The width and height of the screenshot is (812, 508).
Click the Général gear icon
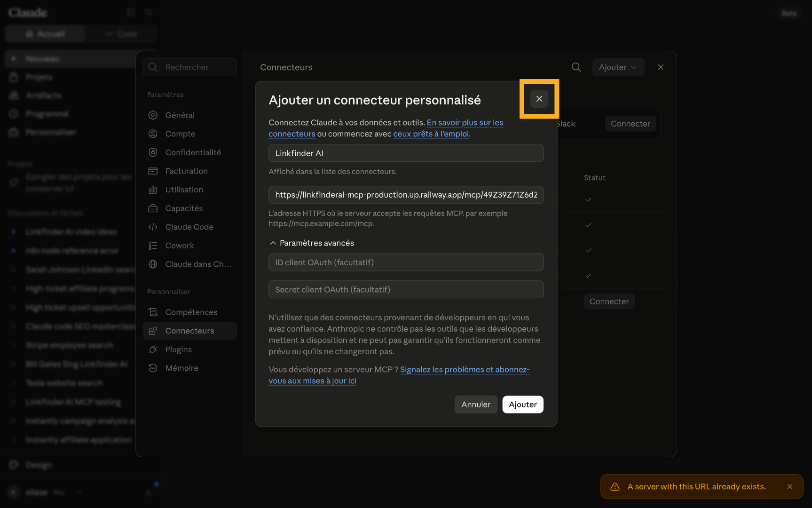[x=153, y=115]
